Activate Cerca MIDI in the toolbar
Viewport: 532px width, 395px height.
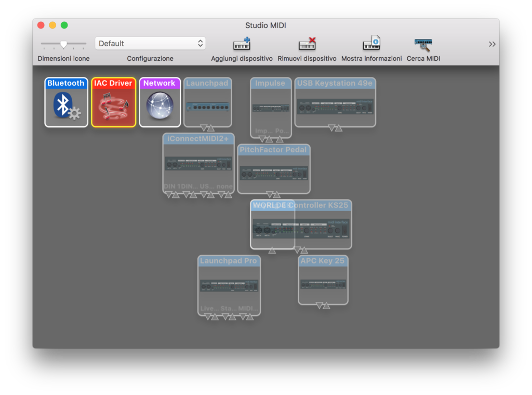tap(422, 44)
